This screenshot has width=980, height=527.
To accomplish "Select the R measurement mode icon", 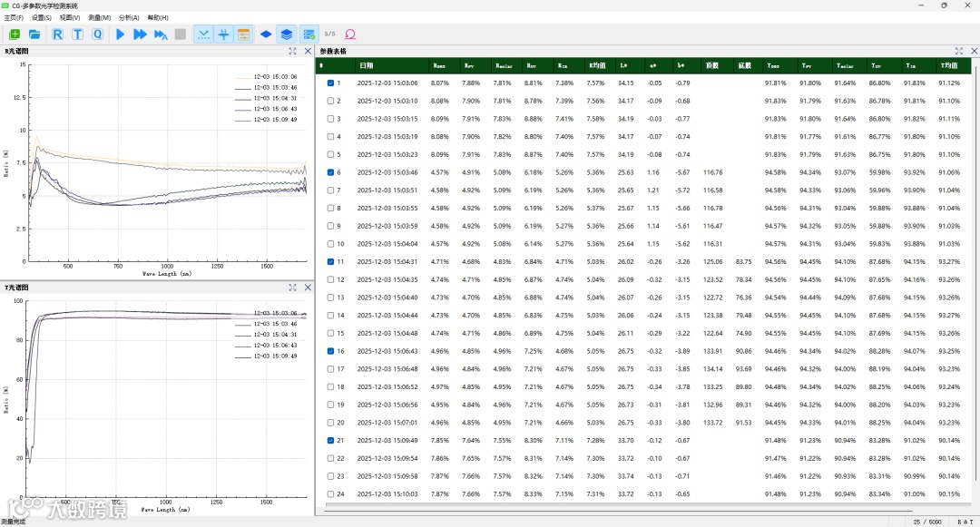I will click(x=57, y=34).
